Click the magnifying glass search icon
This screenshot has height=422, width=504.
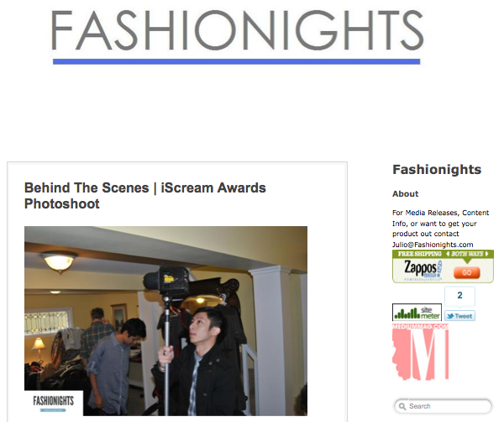point(402,407)
